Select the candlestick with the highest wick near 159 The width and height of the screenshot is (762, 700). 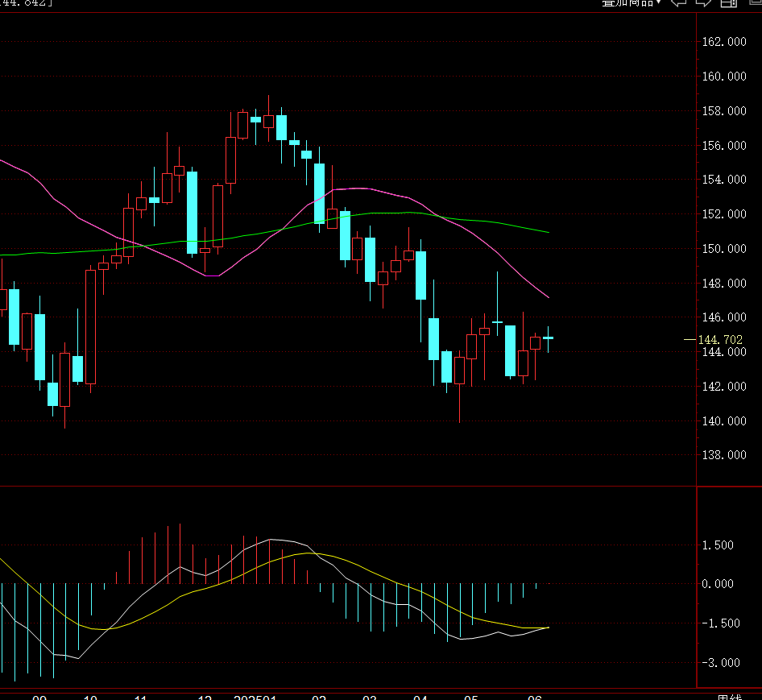pyautogui.click(x=269, y=121)
